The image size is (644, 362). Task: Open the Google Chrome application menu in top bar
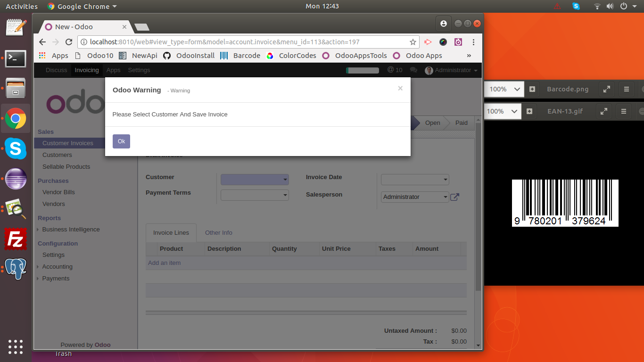click(x=82, y=6)
